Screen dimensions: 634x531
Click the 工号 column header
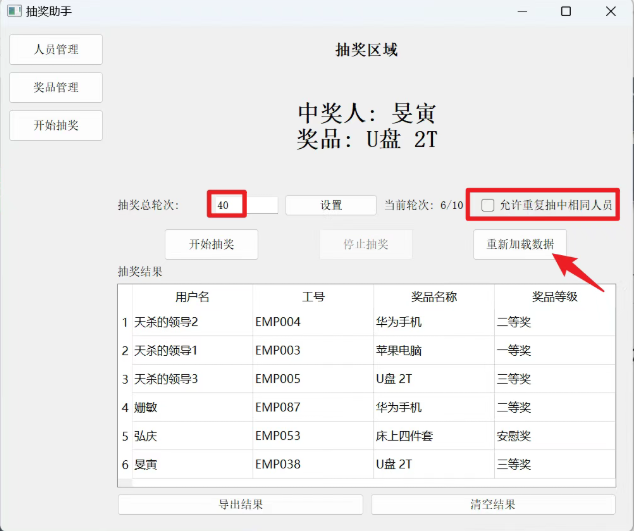point(313,297)
